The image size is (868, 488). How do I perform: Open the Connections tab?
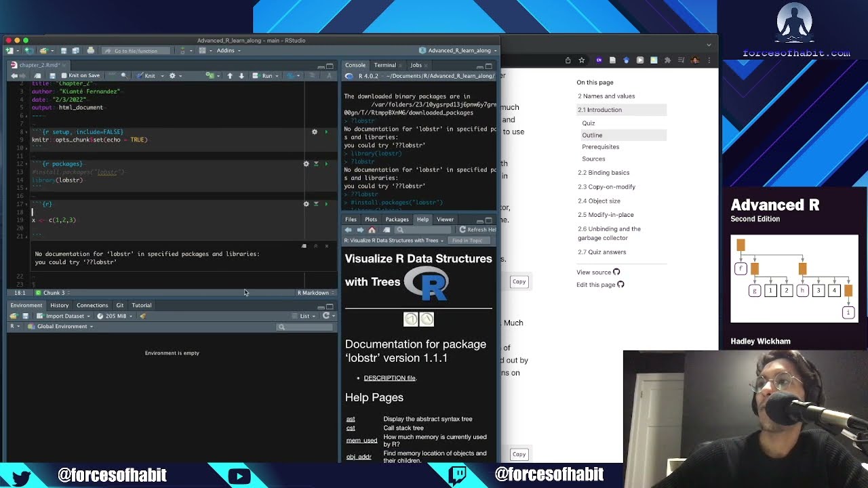click(x=92, y=306)
